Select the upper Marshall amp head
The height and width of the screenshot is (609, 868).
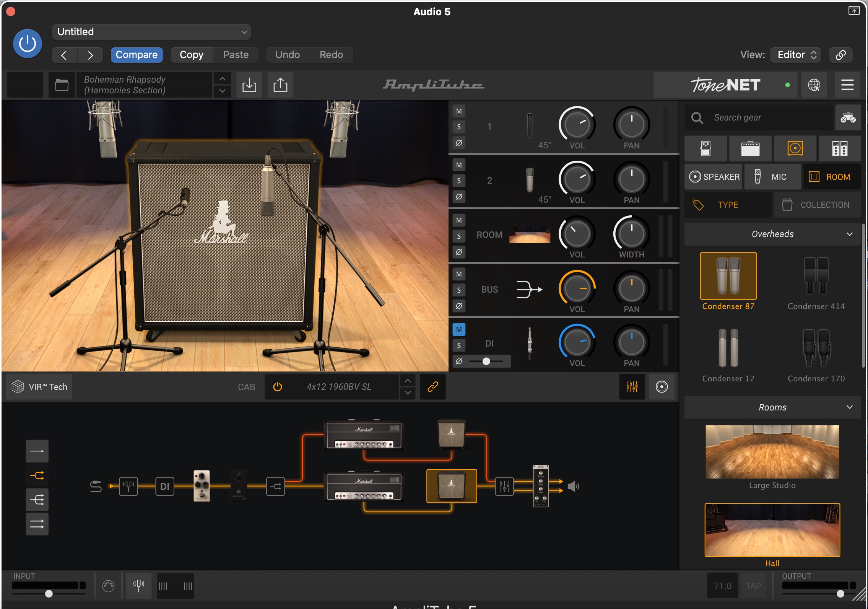(x=364, y=435)
